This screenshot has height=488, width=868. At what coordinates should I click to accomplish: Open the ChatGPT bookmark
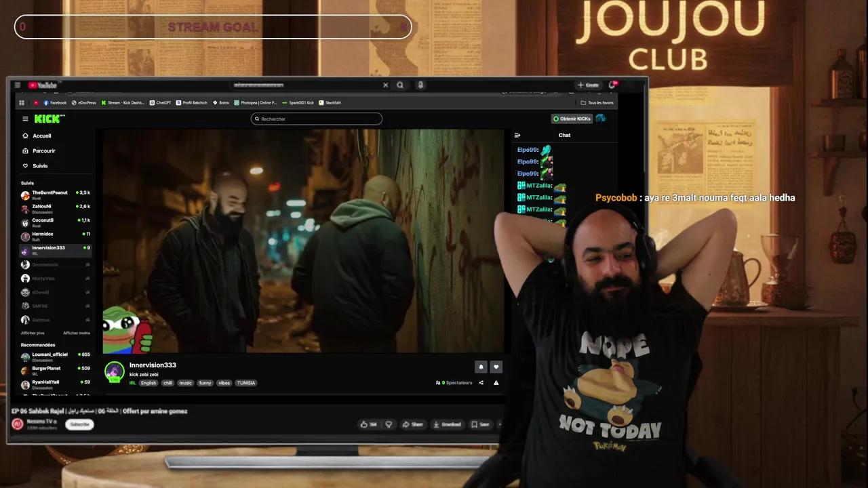tap(161, 103)
